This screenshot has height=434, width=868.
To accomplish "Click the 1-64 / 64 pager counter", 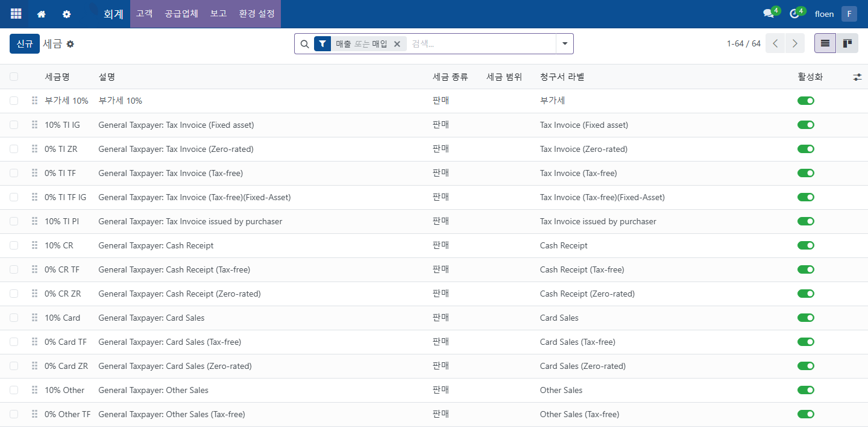I will click(x=744, y=43).
